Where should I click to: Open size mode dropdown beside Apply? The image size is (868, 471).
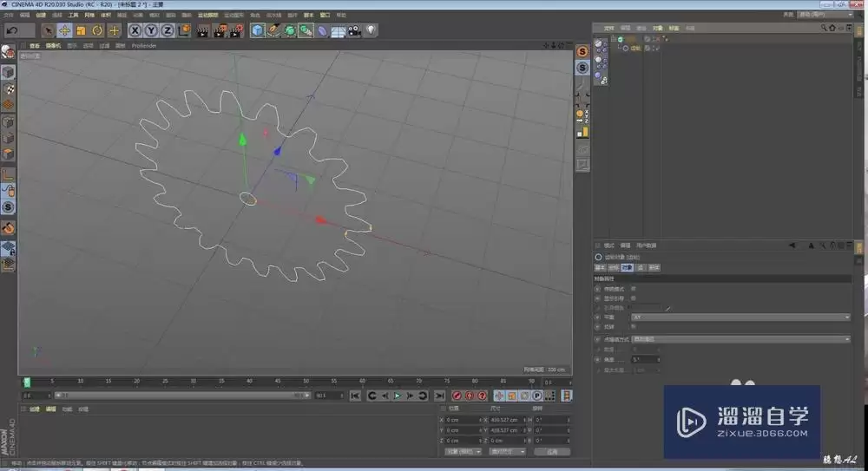click(x=507, y=452)
